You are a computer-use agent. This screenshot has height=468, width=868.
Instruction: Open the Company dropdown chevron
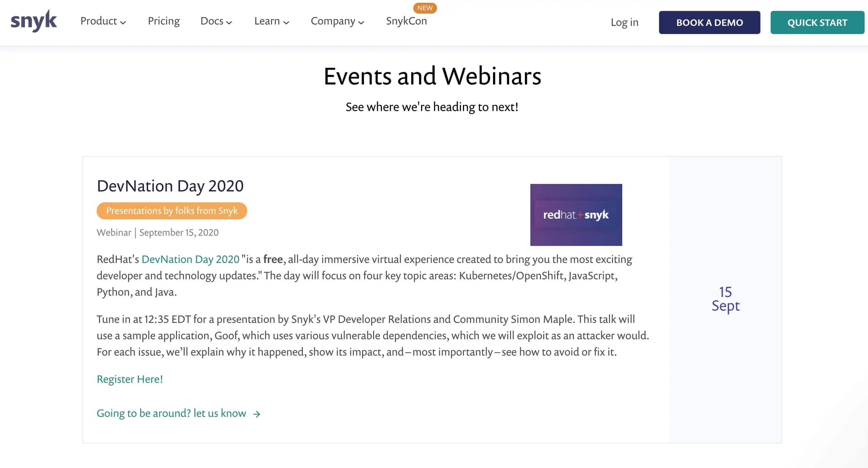(x=361, y=22)
